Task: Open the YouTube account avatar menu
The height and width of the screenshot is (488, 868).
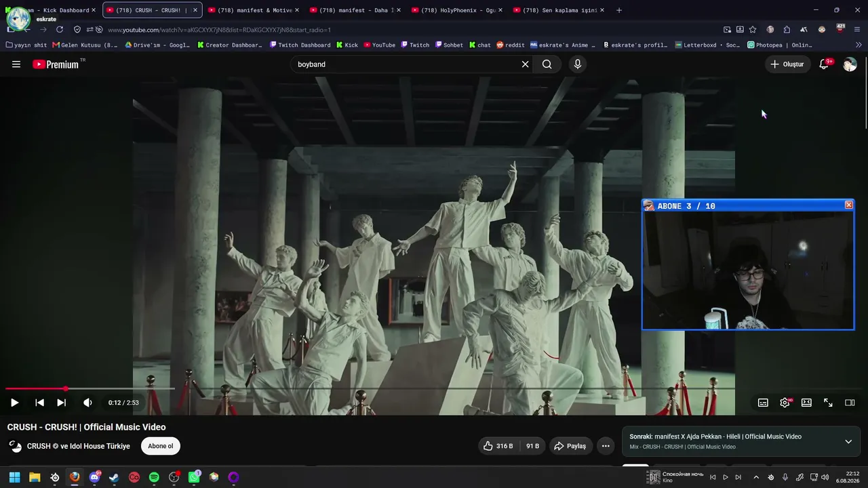Action: (x=850, y=64)
